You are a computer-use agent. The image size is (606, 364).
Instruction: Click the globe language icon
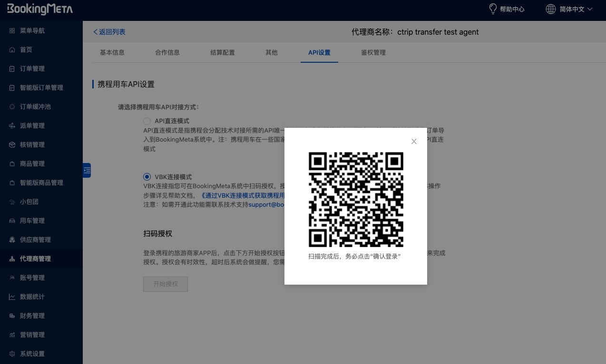click(x=550, y=9)
